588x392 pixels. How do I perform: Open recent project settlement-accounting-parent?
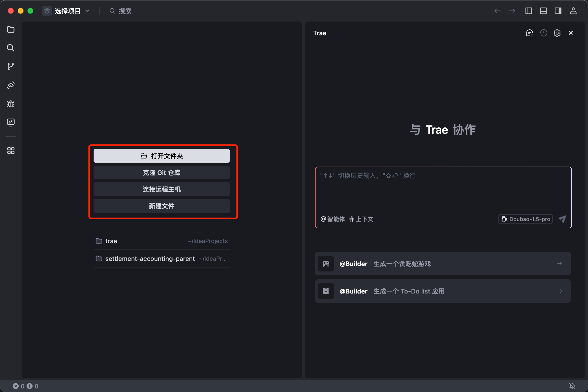pos(161,258)
